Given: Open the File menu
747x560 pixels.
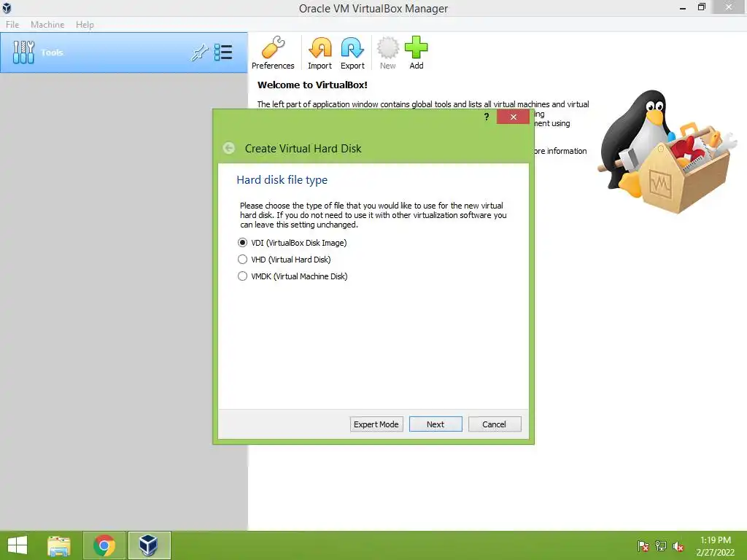Looking at the screenshot, I should pos(12,24).
